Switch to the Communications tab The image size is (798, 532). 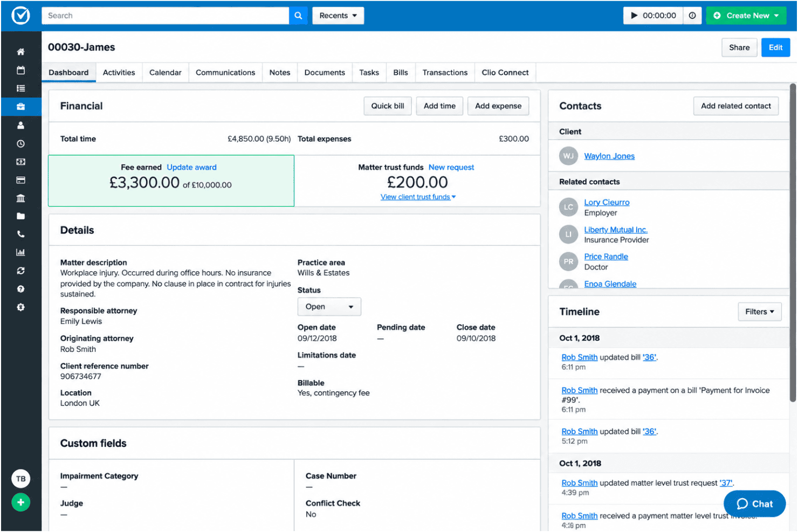point(225,73)
